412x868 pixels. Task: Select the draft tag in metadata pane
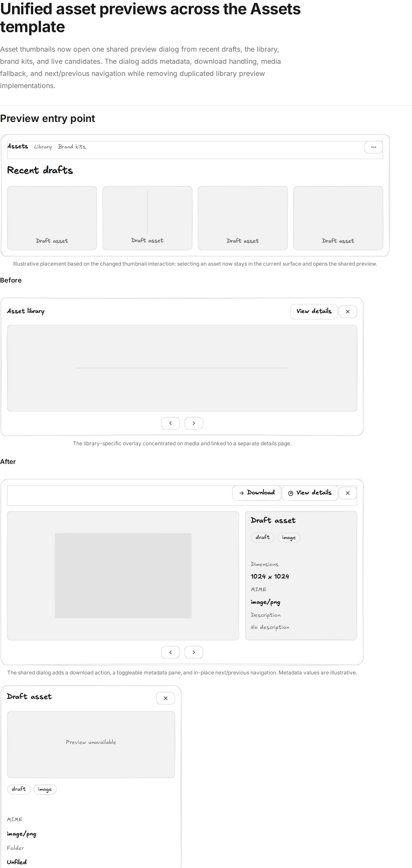click(263, 538)
